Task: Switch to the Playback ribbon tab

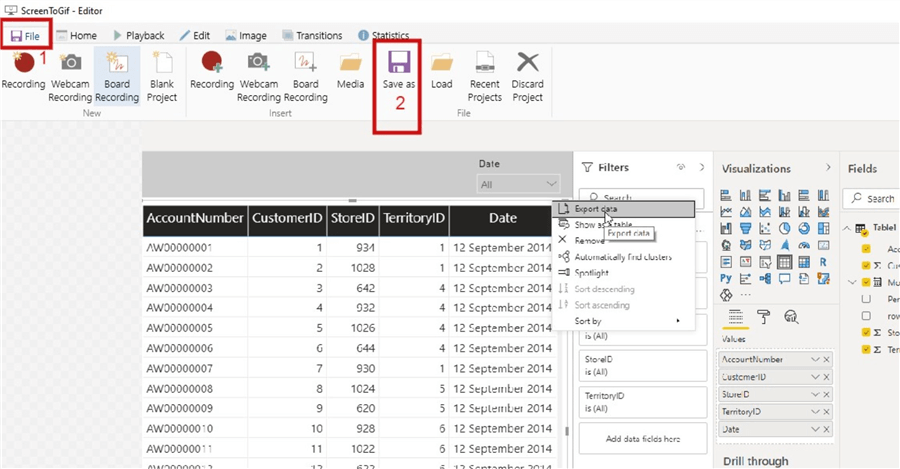Action: [x=137, y=35]
